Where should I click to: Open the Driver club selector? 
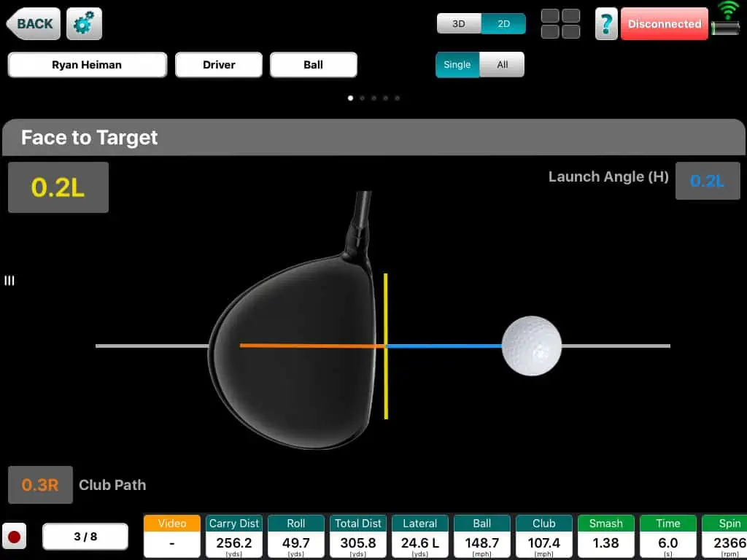tap(219, 65)
